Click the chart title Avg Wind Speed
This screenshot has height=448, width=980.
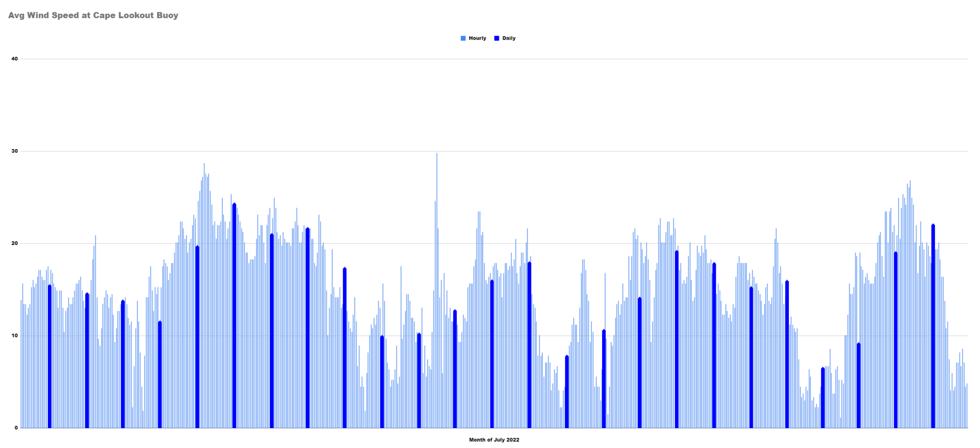93,15
